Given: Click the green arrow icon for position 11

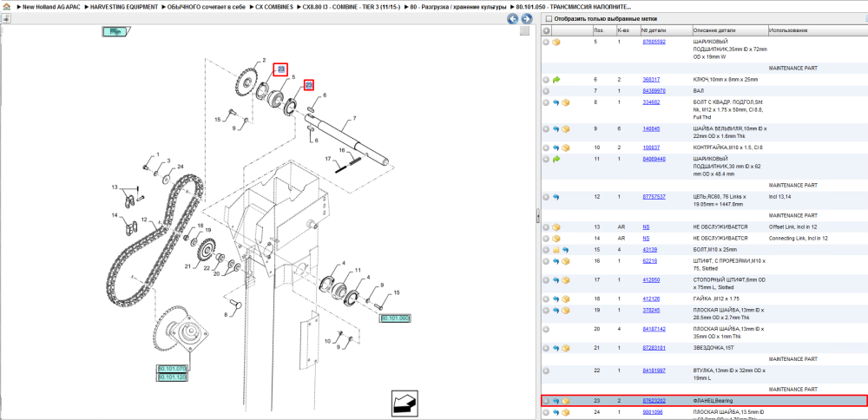Looking at the screenshot, I should pyautogui.click(x=556, y=160).
